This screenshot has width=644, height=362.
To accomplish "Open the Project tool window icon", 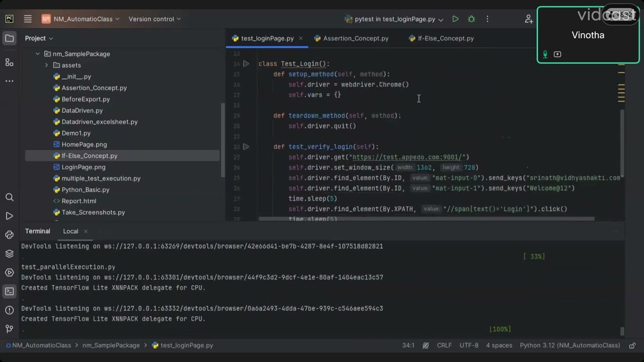I will click(10, 38).
